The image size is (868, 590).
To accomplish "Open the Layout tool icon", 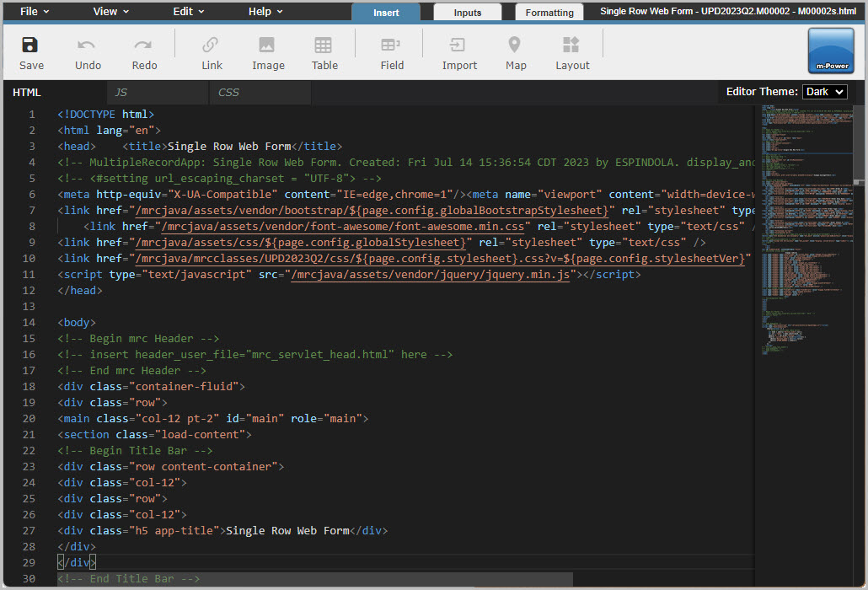I will (x=571, y=45).
